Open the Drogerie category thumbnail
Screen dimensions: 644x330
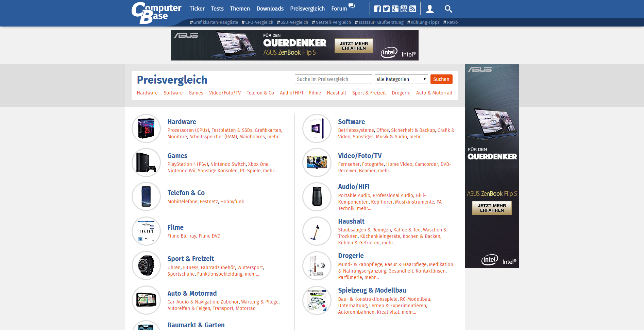point(317,266)
